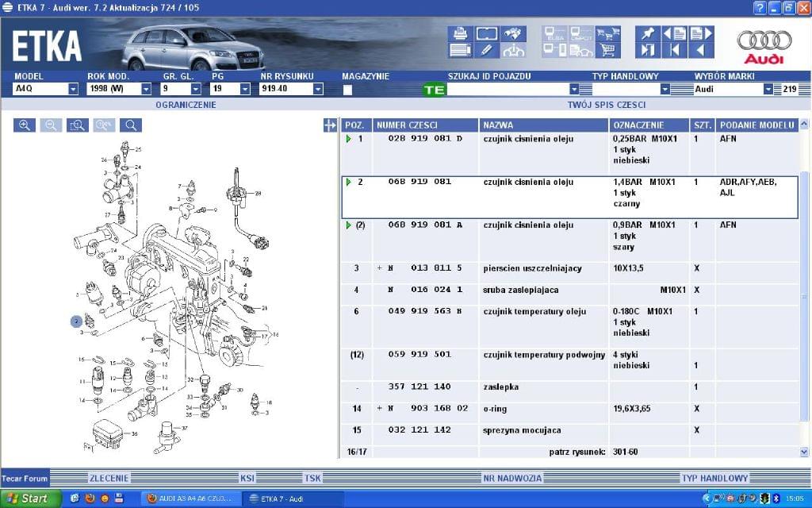Image resolution: width=812 pixels, height=508 pixels.
Task: Go to the previous page icon
Action: click(x=674, y=34)
